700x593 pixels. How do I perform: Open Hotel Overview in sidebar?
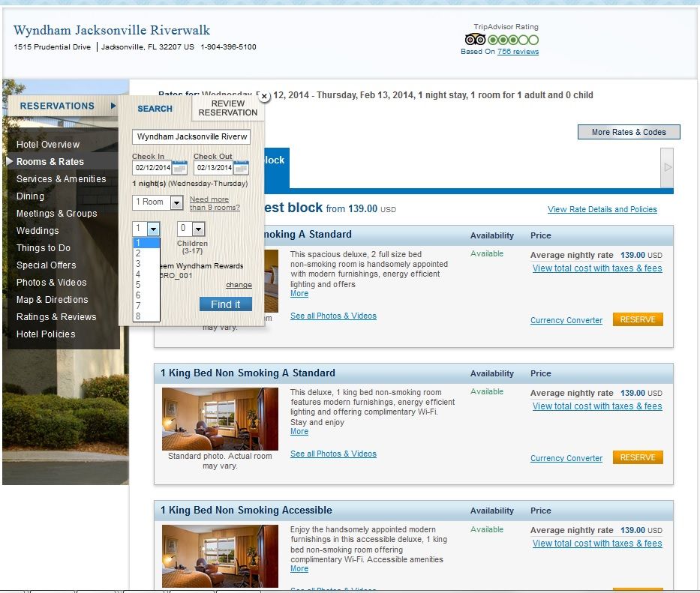click(48, 144)
